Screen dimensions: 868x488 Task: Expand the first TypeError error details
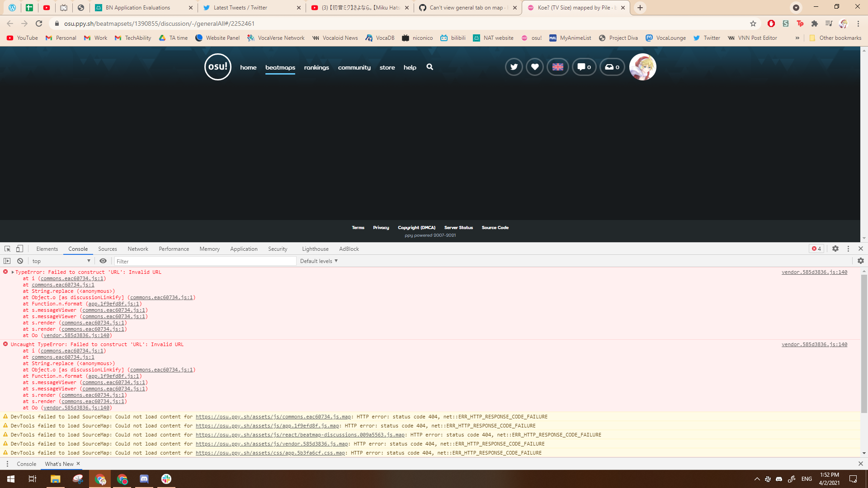click(x=13, y=272)
